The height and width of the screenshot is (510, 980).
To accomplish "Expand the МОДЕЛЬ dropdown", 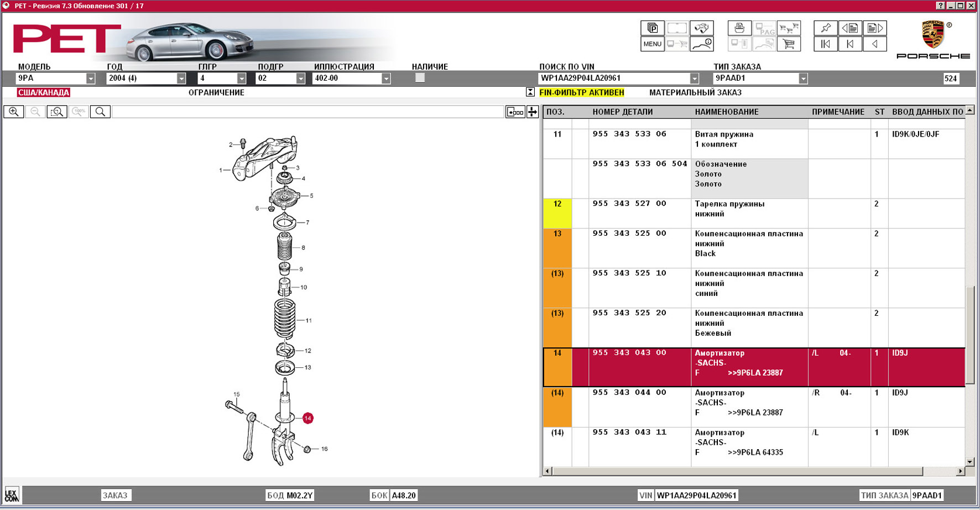I will click(x=90, y=79).
